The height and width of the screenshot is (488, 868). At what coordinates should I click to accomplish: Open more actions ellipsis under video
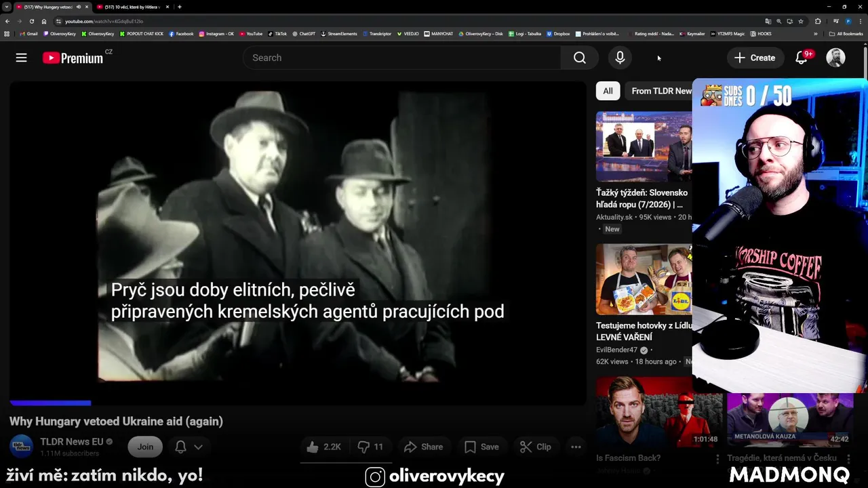[x=576, y=447]
